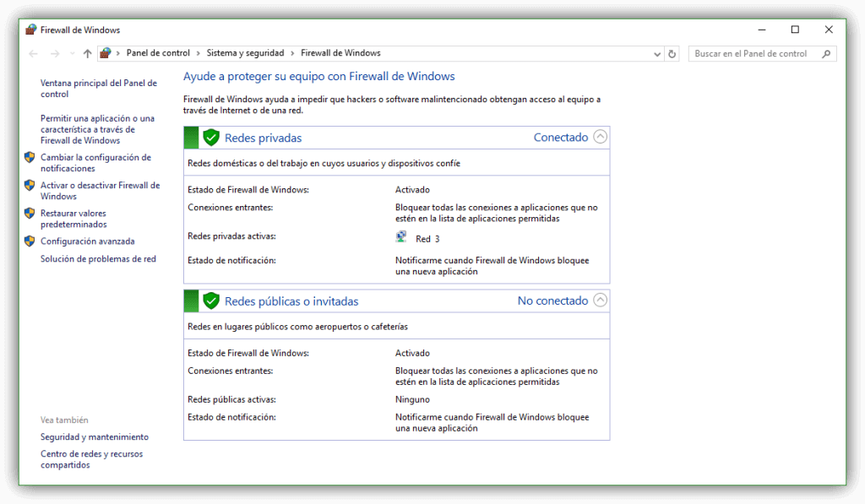The width and height of the screenshot is (865, 504).
Task: Click the Control Panel icon in address bar
Action: [106, 53]
